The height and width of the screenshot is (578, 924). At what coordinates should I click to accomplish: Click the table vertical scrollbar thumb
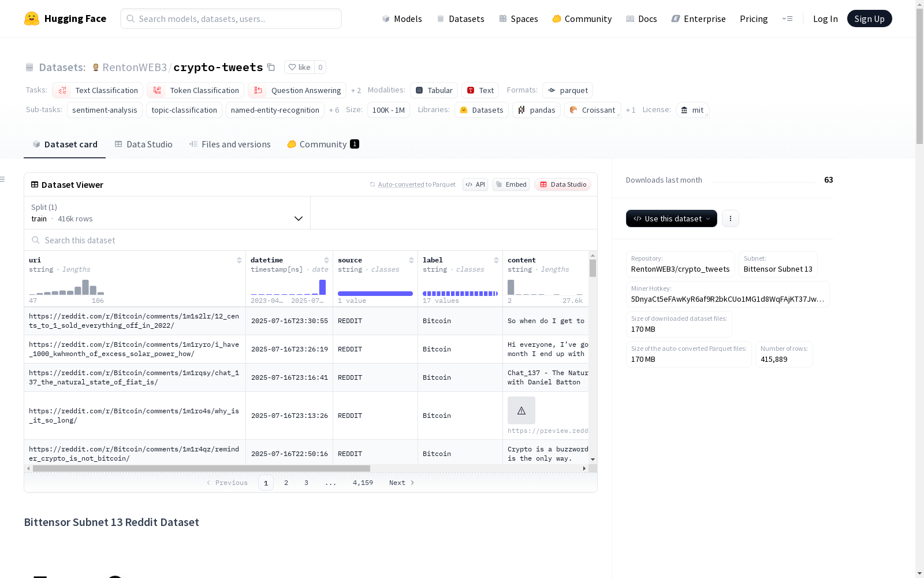(x=593, y=268)
